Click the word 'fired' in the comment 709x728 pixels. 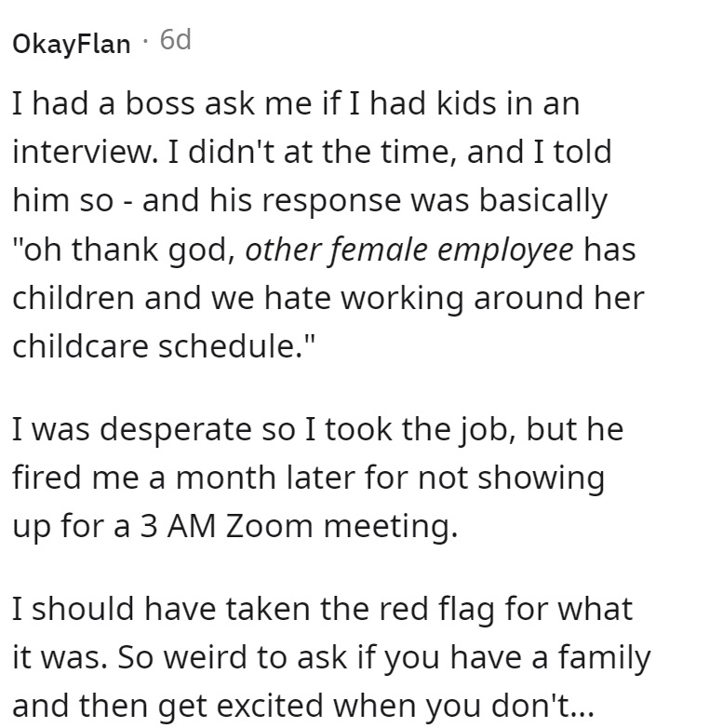(x=47, y=478)
